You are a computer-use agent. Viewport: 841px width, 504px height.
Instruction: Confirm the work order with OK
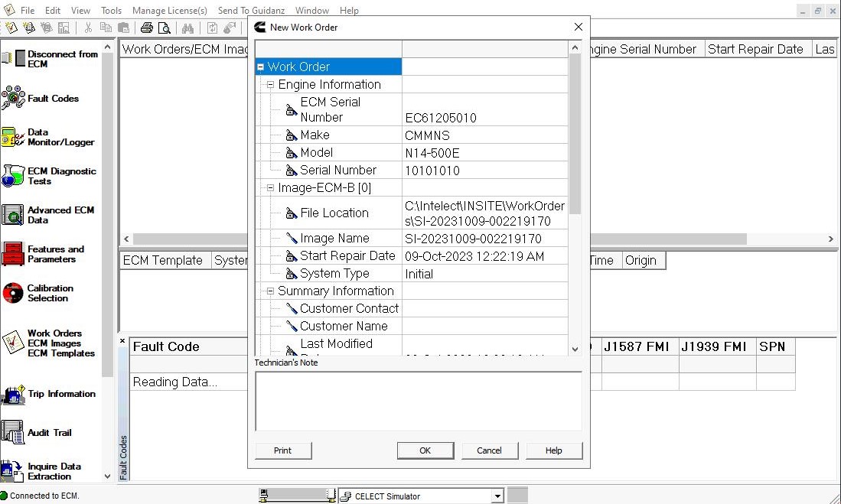pos(425,450)
